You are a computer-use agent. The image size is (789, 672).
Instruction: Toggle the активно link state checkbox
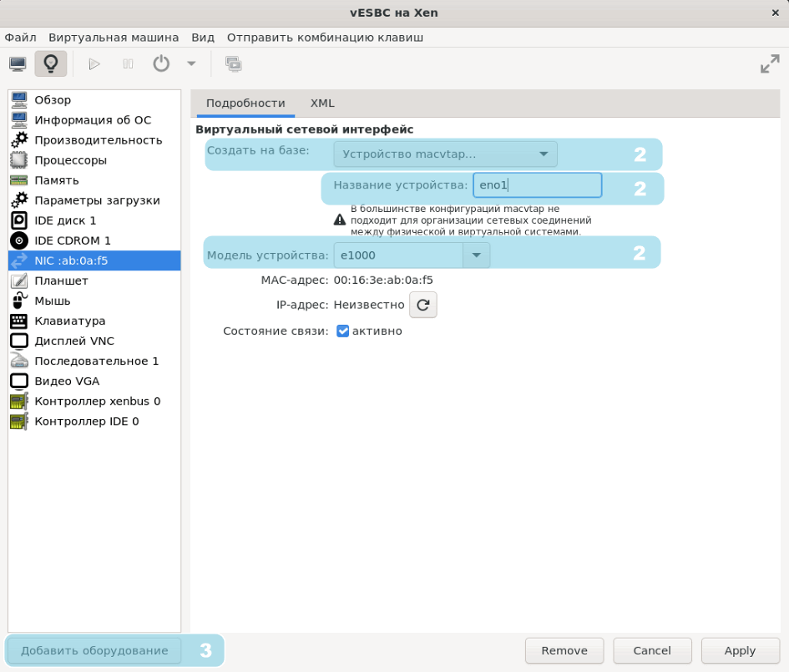pyautogui.click(x=342, y=331)
